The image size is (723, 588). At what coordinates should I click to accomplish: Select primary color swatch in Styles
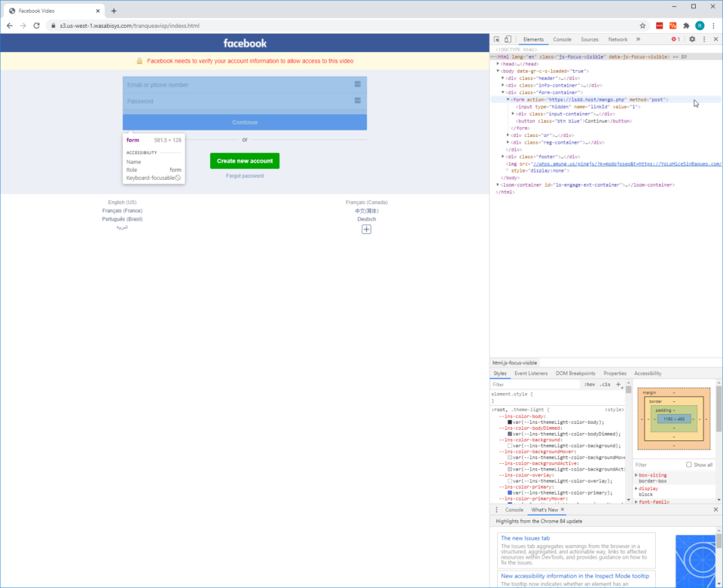[x=510, y=492]
